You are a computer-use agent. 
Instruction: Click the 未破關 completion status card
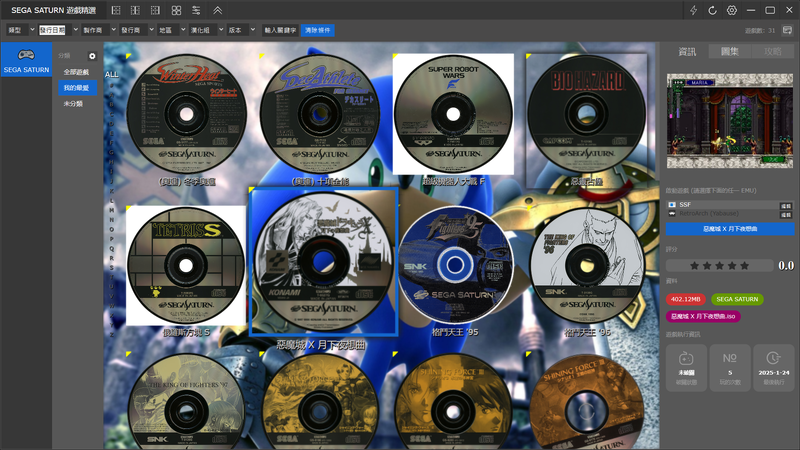point(686,368)
